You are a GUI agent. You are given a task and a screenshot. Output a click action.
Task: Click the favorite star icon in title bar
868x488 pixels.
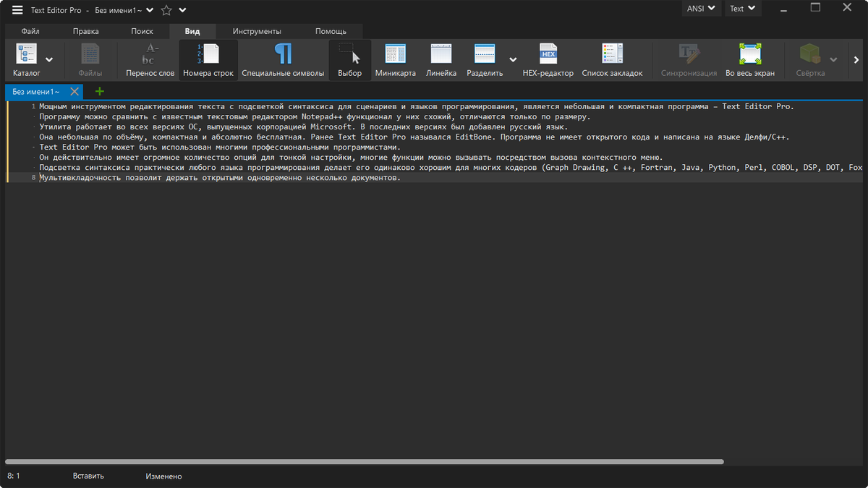pos(166,10)
